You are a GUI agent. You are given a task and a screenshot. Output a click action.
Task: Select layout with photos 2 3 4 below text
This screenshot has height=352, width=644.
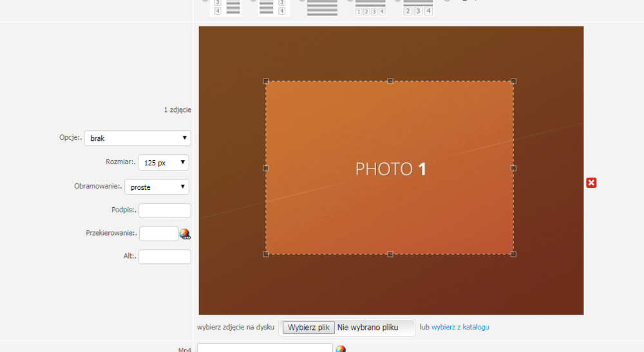coord(418,8)
